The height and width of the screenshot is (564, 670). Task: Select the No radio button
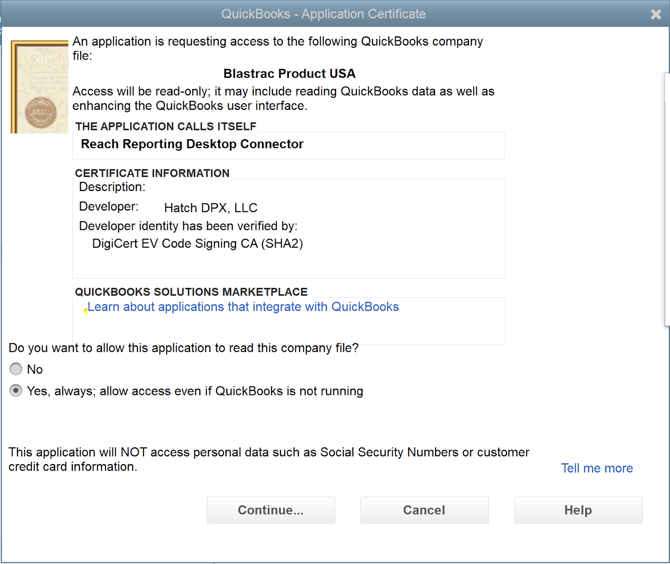pos(16,370)
